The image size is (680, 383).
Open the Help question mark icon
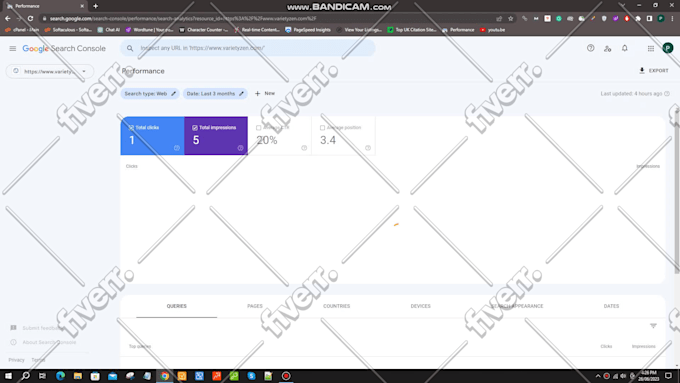click(590, 48)
